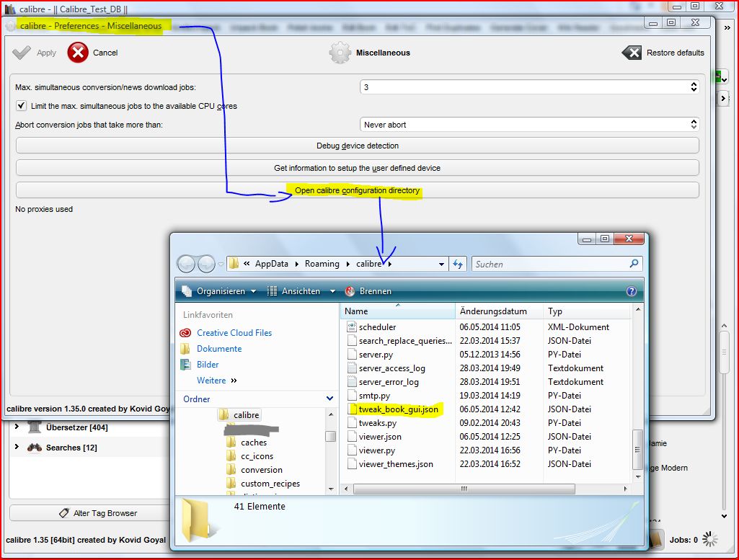Click the scheduler XML file icon

point(352,326)
